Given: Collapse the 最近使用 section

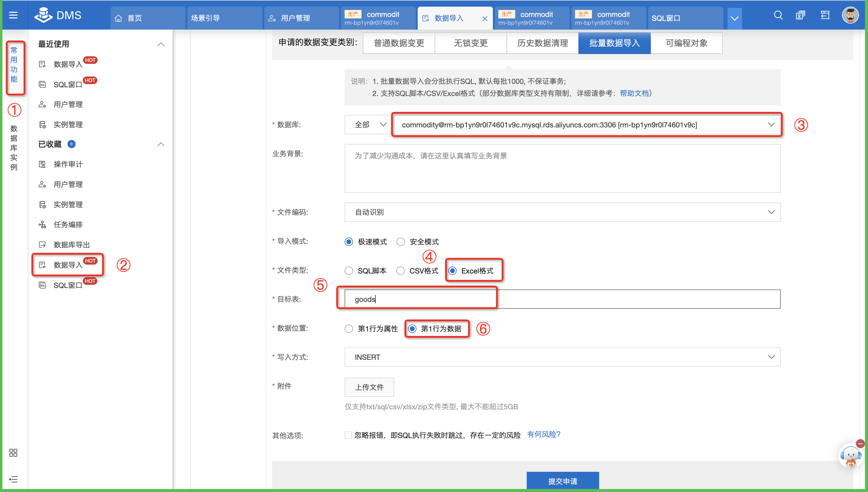Looking at the screenshot, I should [161, 44].
